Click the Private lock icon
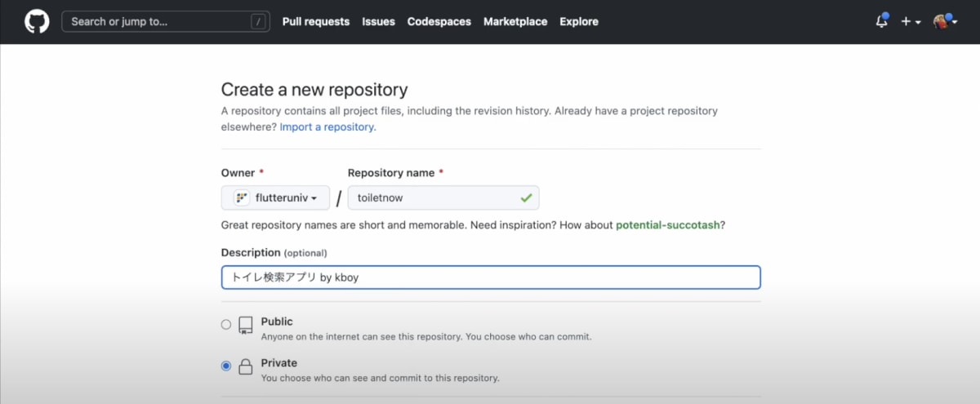 click(x=245, y=367)
